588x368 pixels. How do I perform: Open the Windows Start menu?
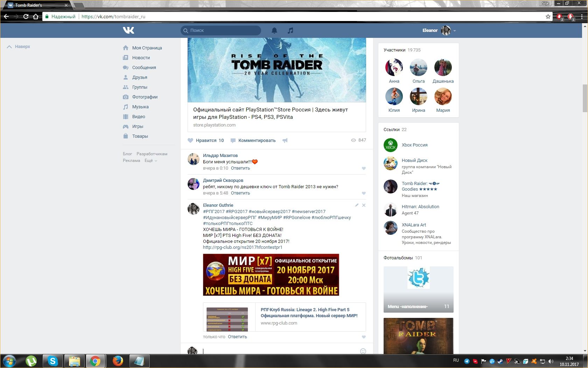click(x=9, y=361)
